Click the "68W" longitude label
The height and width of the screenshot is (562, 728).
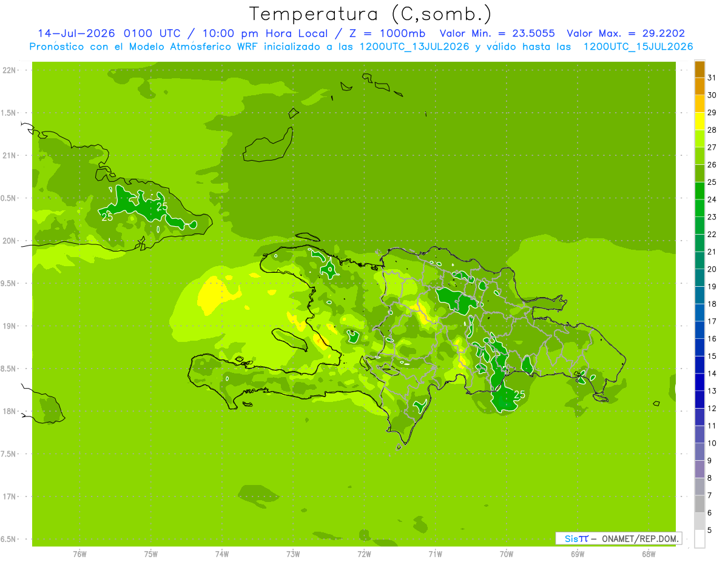pyautogui.click(x=649, y=554)
